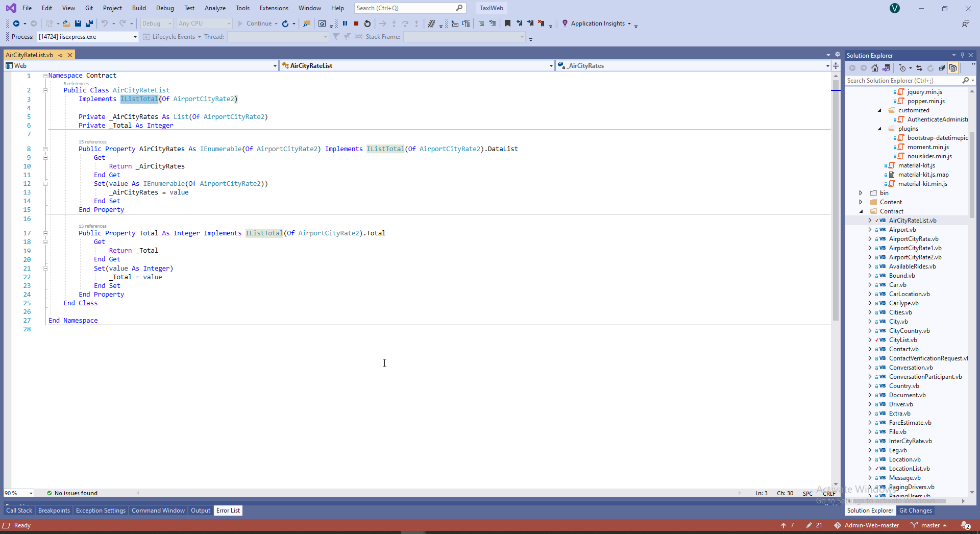Save the current file with the disk icon

(78, 23)
